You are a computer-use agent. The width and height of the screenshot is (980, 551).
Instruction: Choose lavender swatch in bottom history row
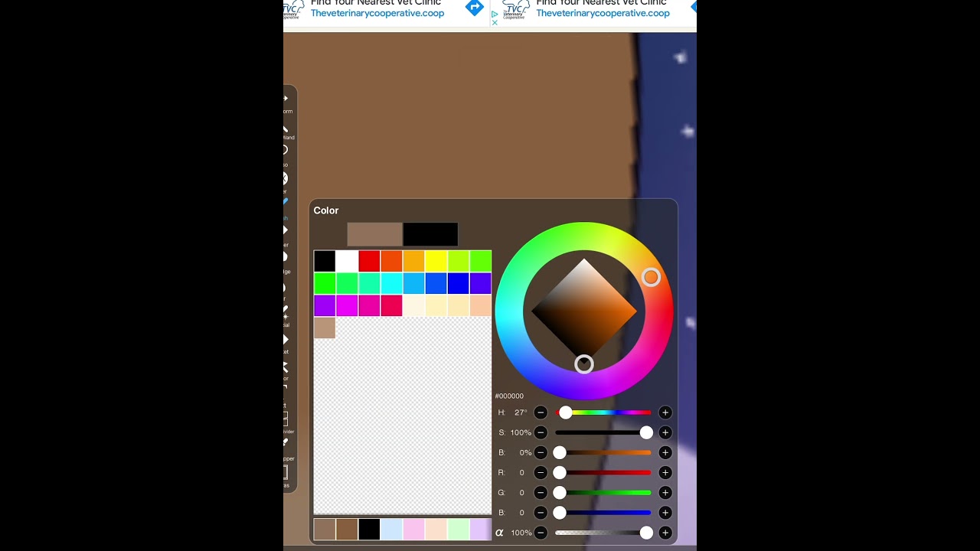[x=480, y=530]
